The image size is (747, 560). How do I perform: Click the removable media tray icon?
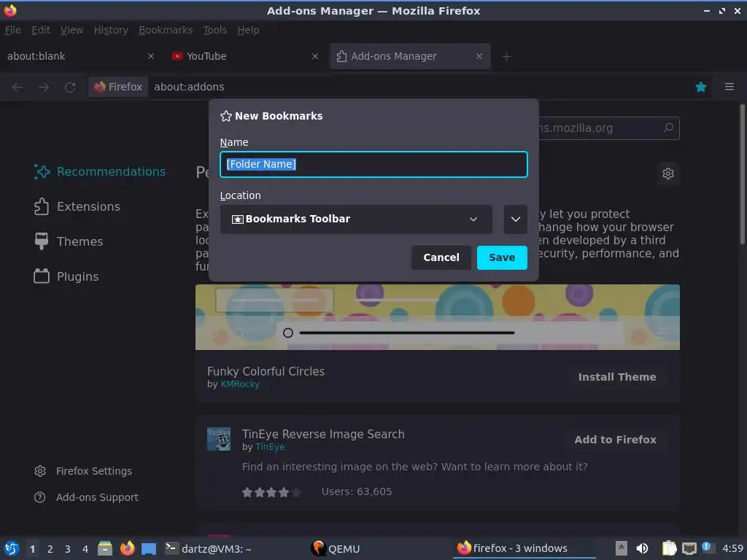[621, 548]
